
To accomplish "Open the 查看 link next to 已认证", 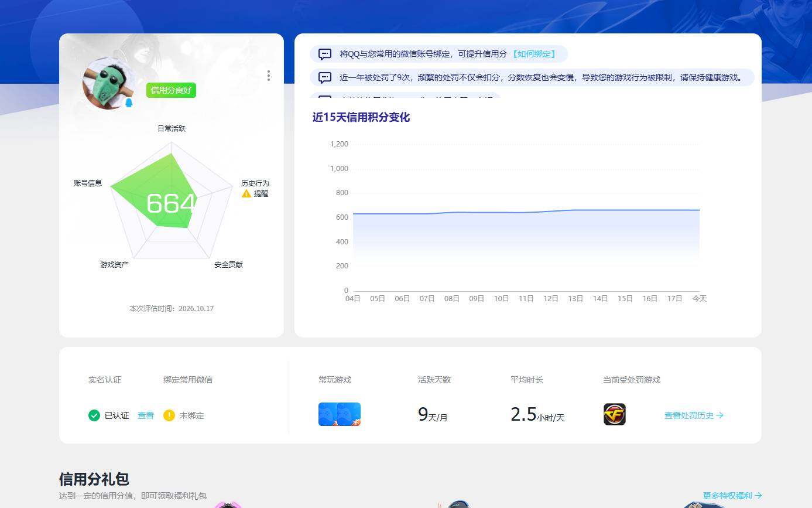I will pyautogui.click(x=146, y=415).
